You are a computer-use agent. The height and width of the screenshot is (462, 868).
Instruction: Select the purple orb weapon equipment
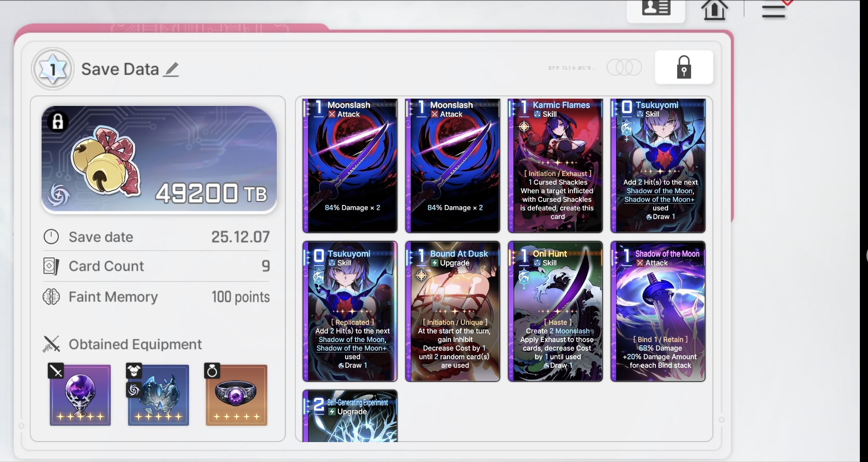point(80,395)
